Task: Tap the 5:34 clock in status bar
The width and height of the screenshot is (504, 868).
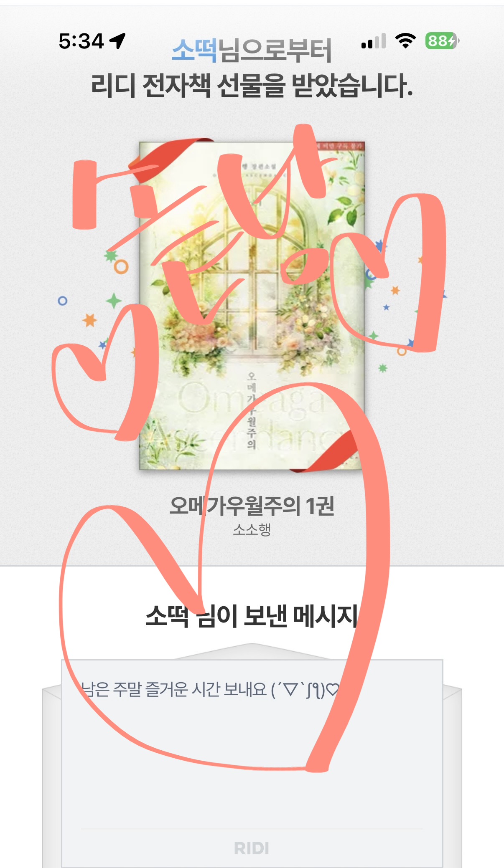Action: (x=81, y=41)
